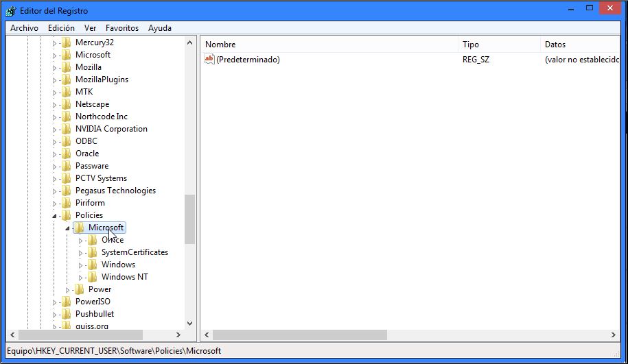This screenshot has width=628, height=364.
Task: Expand the Office key
Action: pos(80,241)
